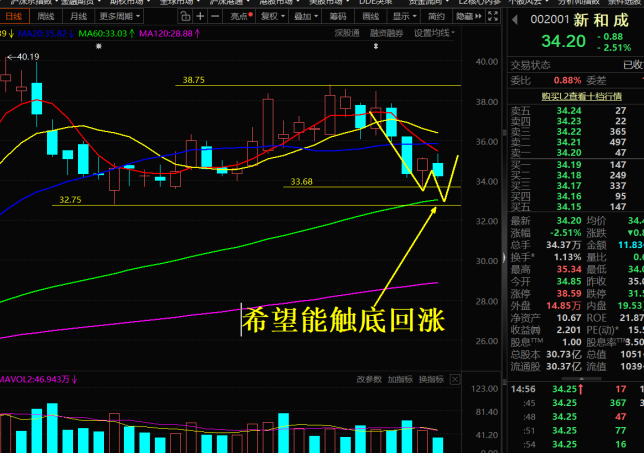Click 最高 value 35.34
Screen dimensions: 644x453
tap(569, 269)
